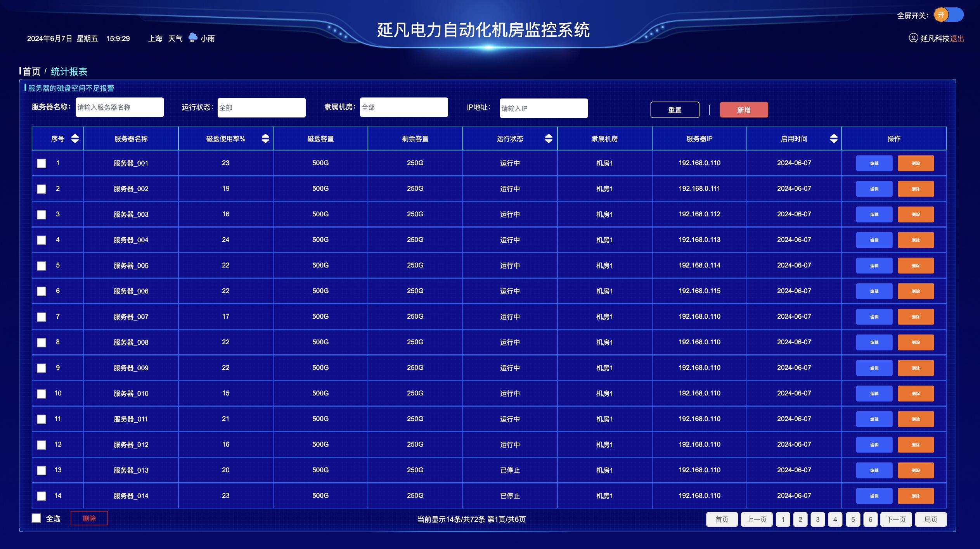
Task: Delete the 服务器_014 row
Action: tap(916, 496)
